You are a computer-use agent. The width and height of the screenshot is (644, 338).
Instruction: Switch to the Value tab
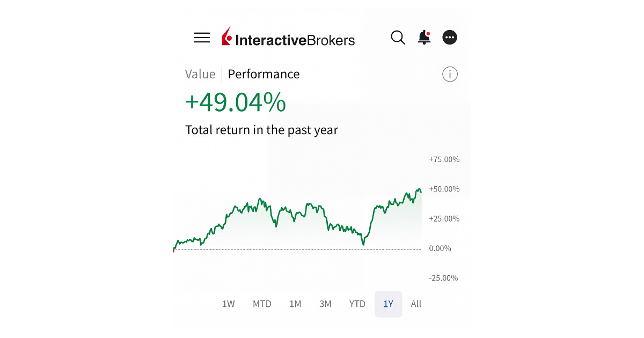click(200, 74)
